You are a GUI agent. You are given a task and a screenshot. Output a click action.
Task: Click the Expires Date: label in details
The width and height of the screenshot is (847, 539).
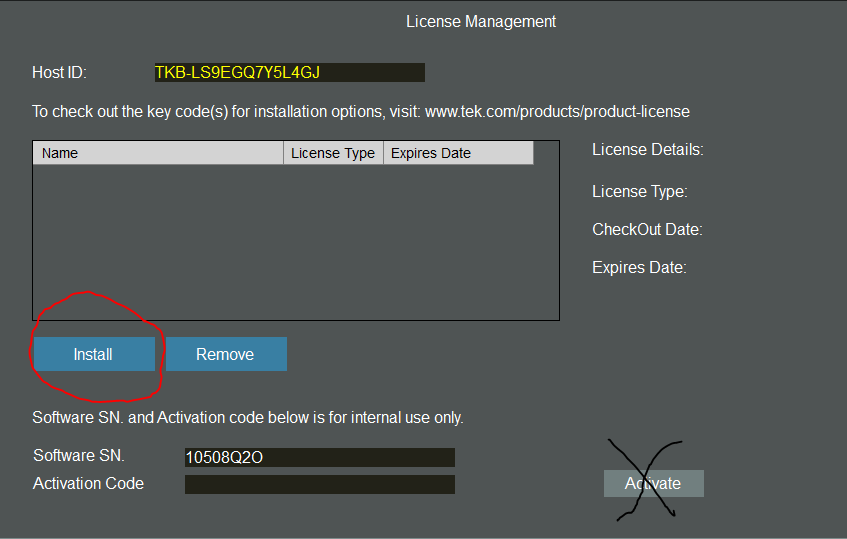[x=639, y=267]
